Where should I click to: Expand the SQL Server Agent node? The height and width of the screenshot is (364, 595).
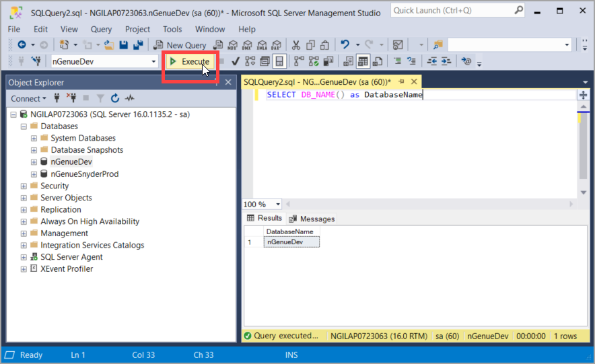pos(24,257)
